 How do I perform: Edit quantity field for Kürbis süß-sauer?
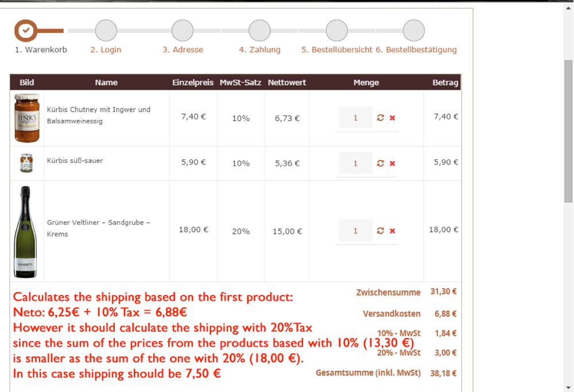pyautogui.click(x=355, y=164)
